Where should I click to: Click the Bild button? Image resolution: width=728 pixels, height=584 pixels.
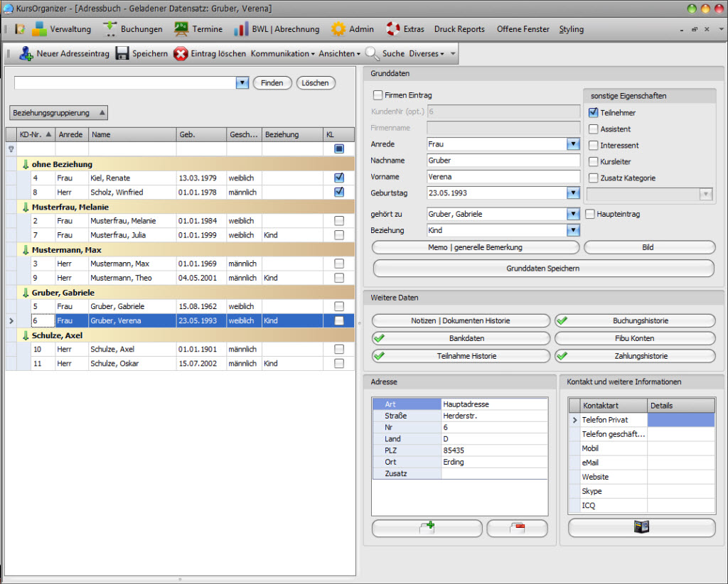[649, 247]
